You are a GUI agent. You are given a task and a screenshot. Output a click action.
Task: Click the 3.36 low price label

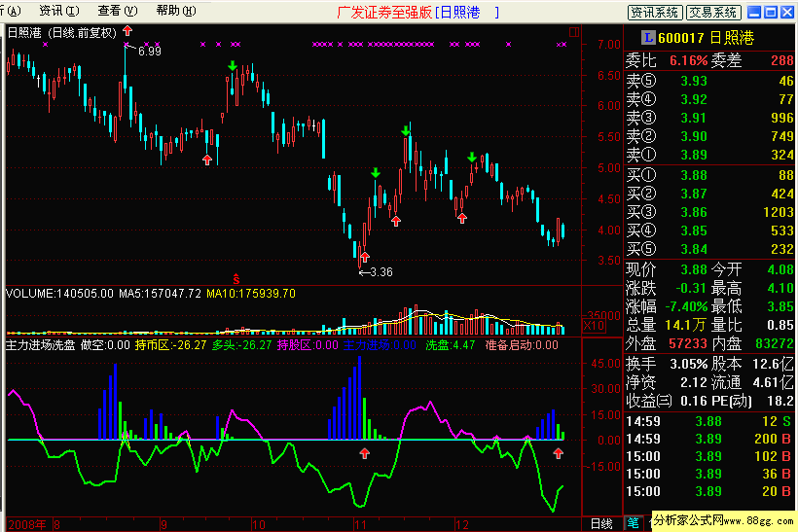pyautogui.click(x=381, y=272)
